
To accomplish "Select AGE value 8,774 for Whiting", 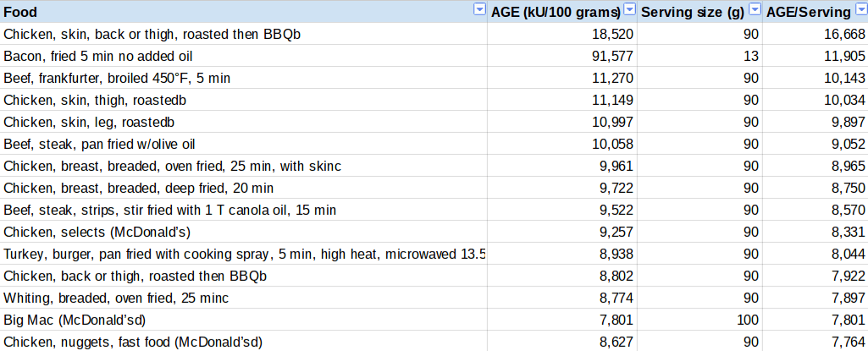I will [x=562, y=298].
